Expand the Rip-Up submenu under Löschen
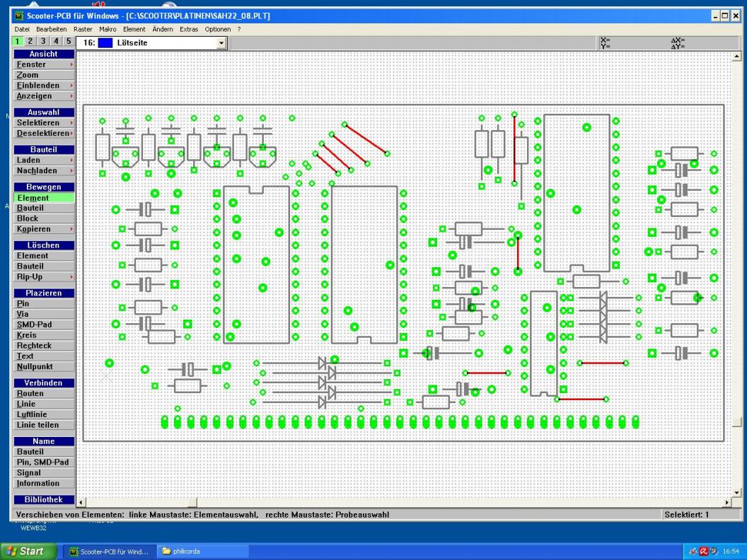The height and width of the screenshot is (560, 747). pos(42,276)
